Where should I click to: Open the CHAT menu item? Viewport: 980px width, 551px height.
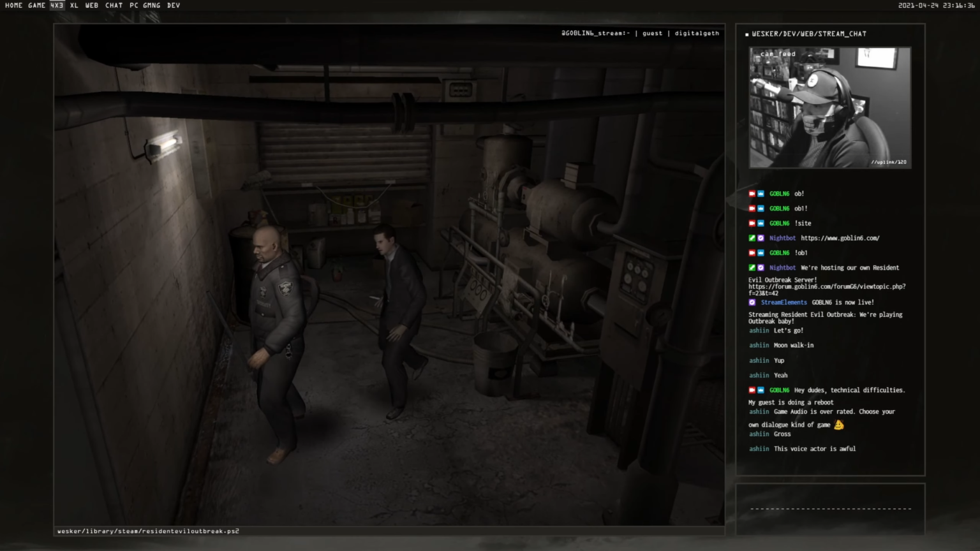114,5
